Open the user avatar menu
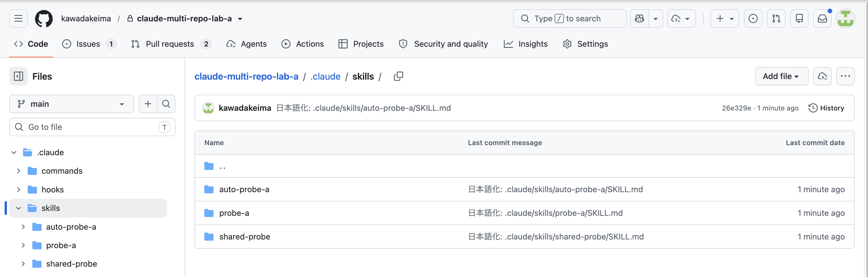 [845, 18]
